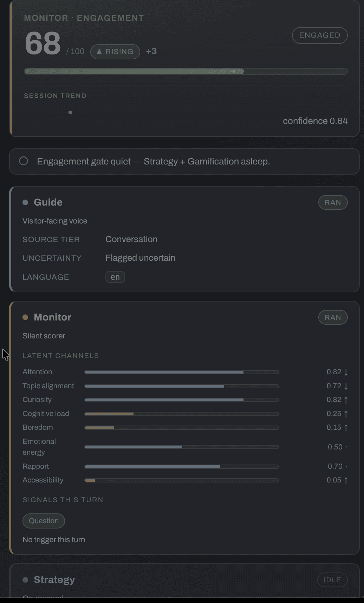Click the Guide card status dot
364x603 pixels.
(25, 202)
